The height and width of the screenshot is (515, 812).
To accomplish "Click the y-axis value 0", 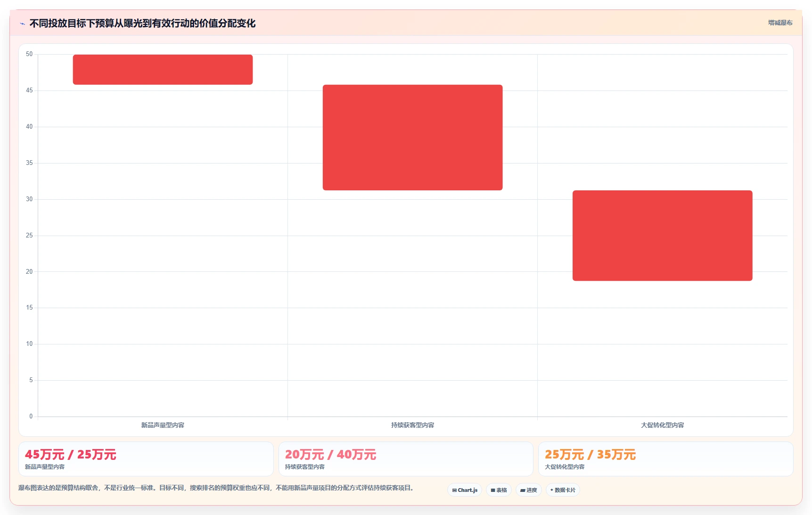I will [31, 416].
